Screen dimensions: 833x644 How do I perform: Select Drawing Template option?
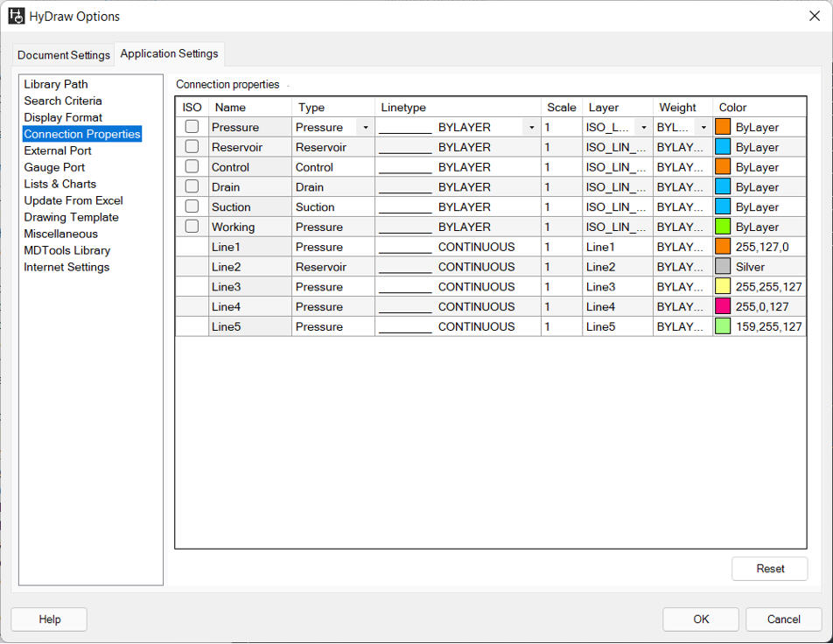pyautogui.click(x=71, y=217)
